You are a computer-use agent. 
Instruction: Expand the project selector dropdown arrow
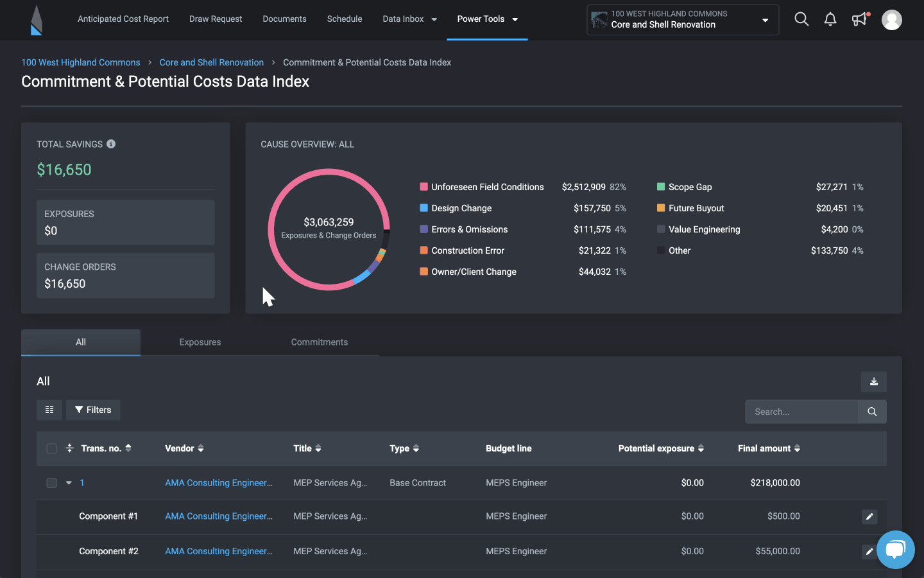765,20
